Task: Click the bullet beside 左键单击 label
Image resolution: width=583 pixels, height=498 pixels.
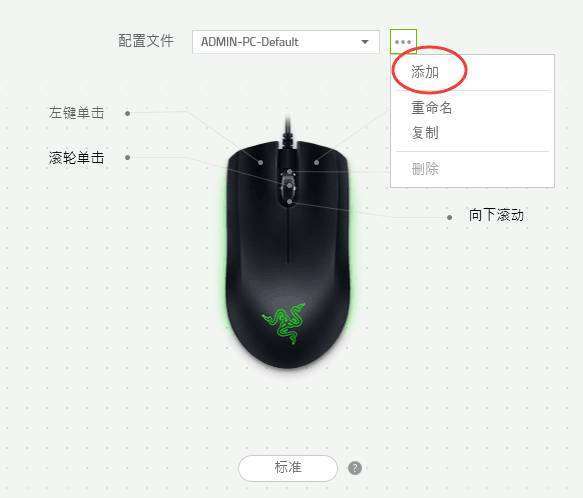Action: (128, 113)
